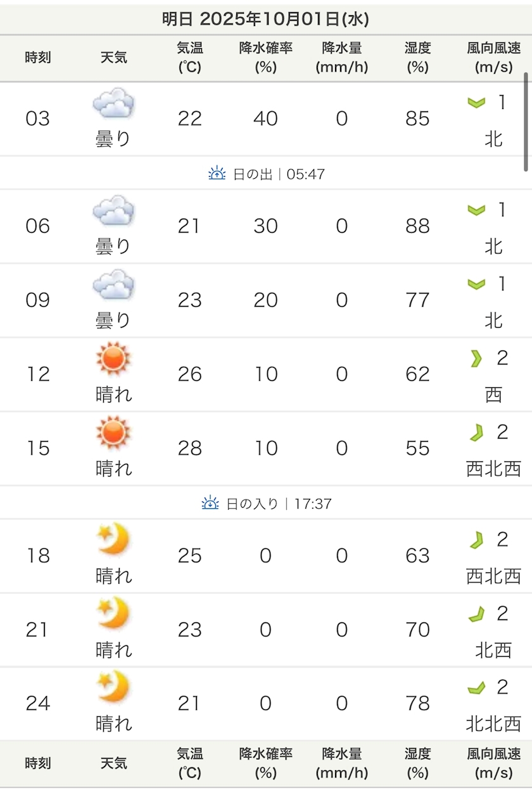Click the date header 2025年10月01日(水)

click(x=266, y=19)
